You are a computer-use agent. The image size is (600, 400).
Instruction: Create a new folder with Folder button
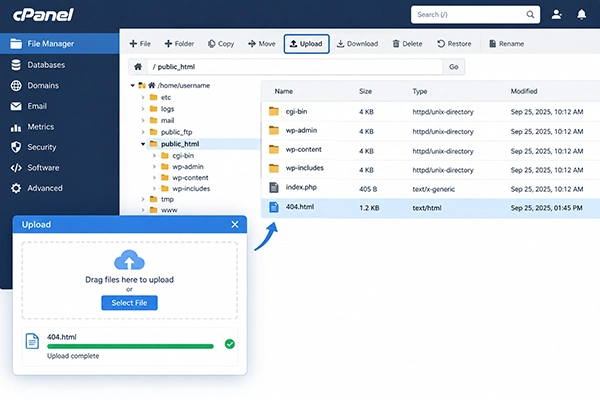click(x=179, y=44)
